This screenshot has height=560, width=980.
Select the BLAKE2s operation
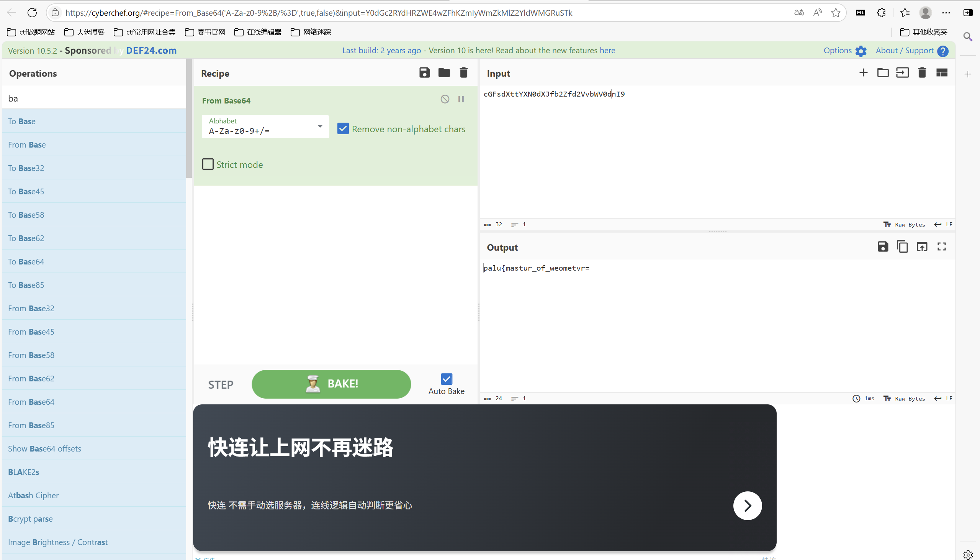pos(94,472)
